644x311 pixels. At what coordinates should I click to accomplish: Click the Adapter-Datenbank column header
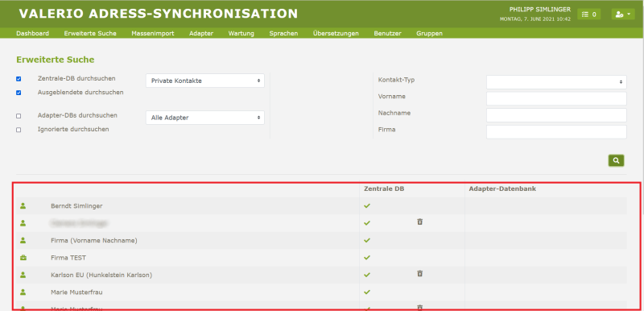pyautogui.click(x=502, y=189)
